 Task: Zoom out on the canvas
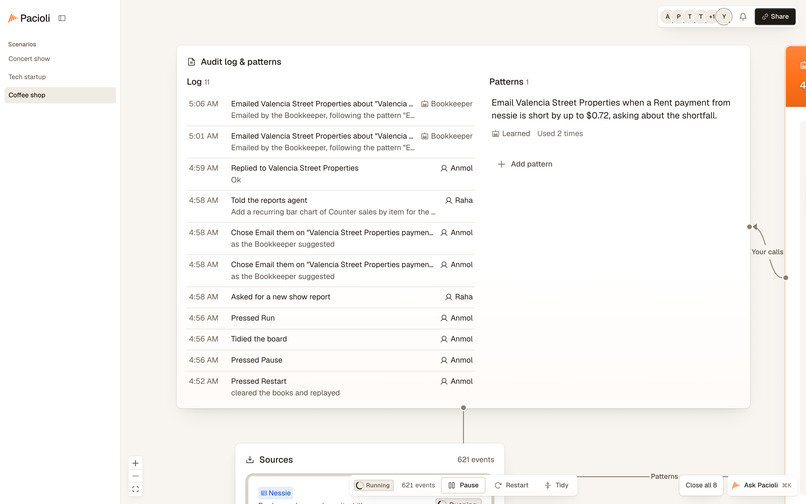point(135,476)
